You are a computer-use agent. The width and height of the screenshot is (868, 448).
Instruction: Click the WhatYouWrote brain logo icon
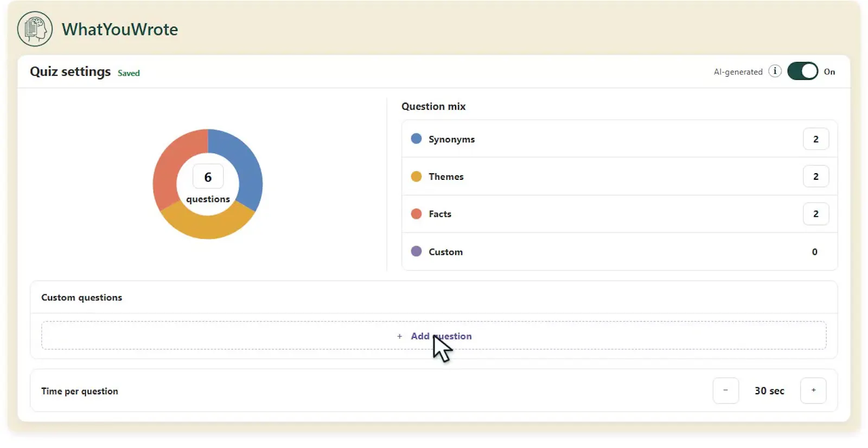tap(35, 29)
